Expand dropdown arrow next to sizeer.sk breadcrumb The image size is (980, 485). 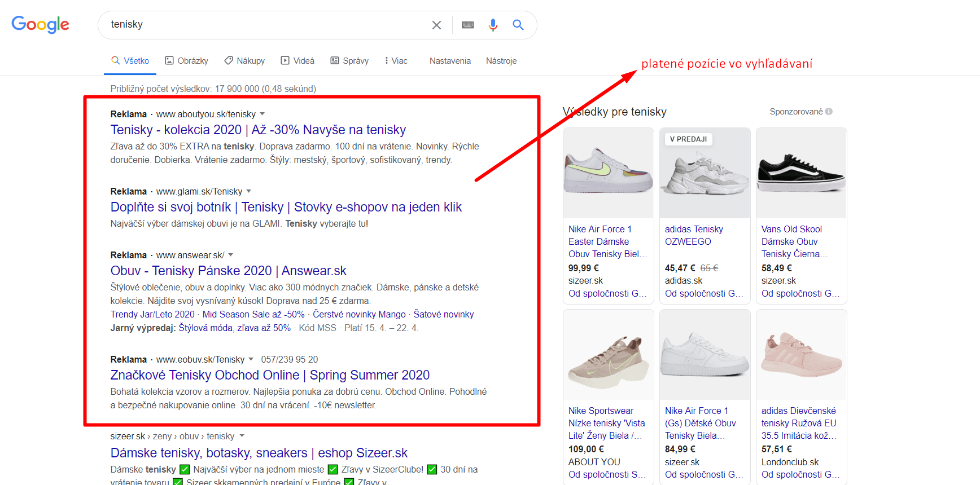242,436
